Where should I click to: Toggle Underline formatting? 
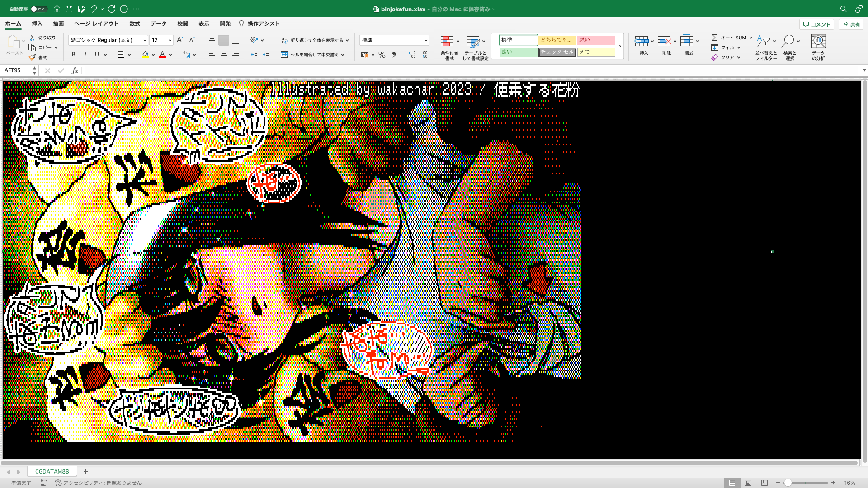click(97, 55)
